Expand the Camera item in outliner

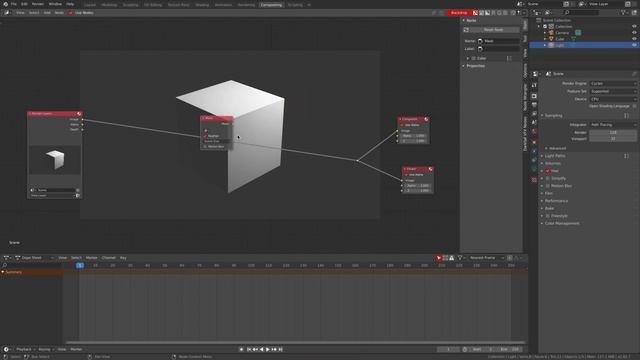pyautogui.click(x=545, y=33)
